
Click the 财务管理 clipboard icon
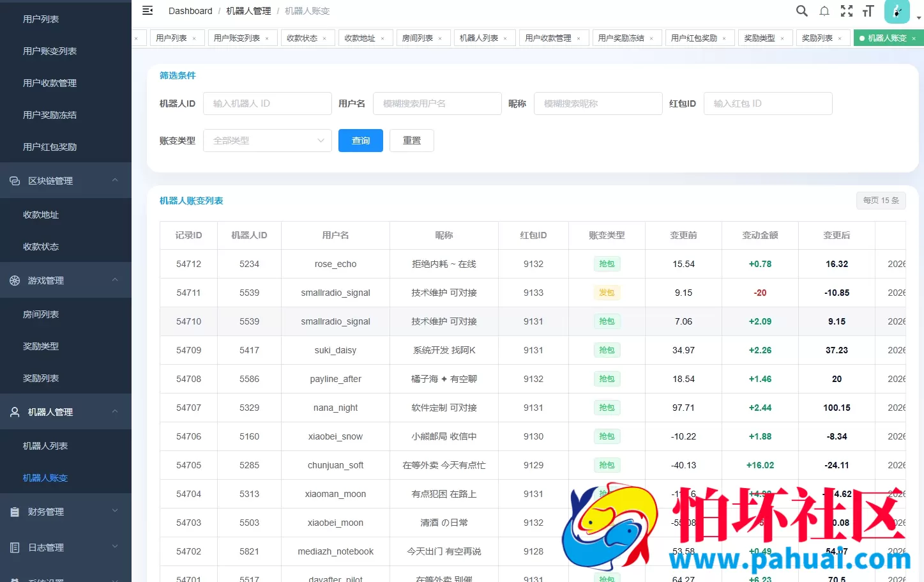[15, 512]
